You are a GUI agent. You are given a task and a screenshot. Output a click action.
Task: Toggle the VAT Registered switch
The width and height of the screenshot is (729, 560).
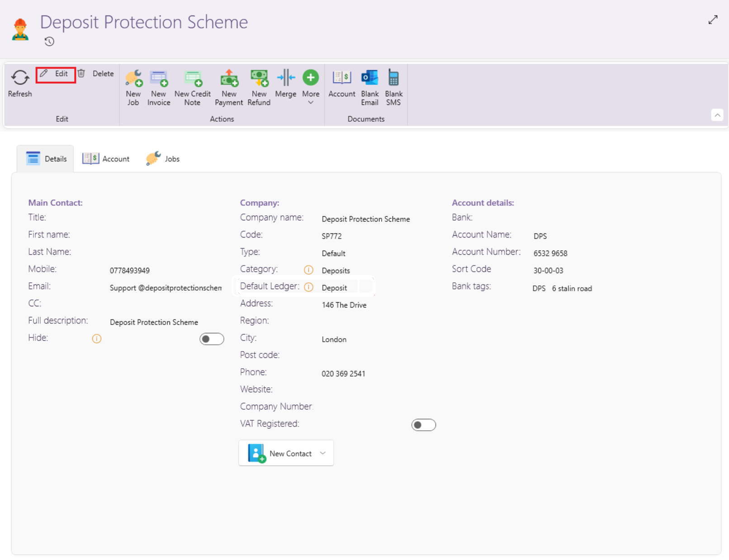click(x=424, y=425)
